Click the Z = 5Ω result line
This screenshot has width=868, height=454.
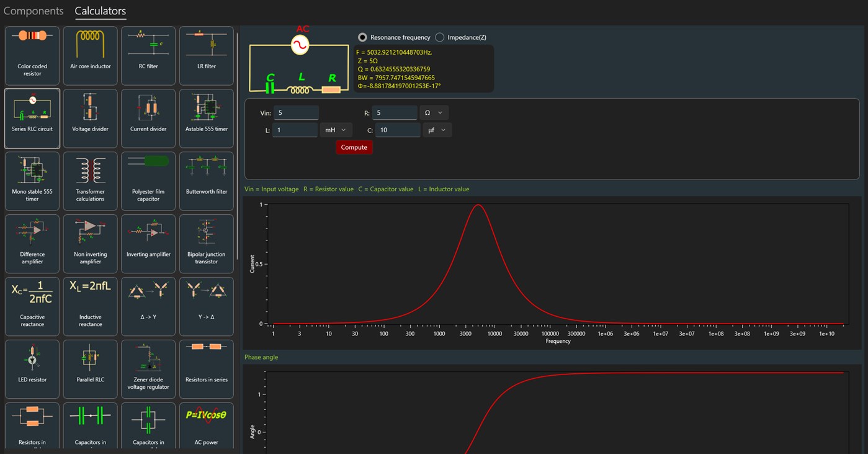coord(368,61)
